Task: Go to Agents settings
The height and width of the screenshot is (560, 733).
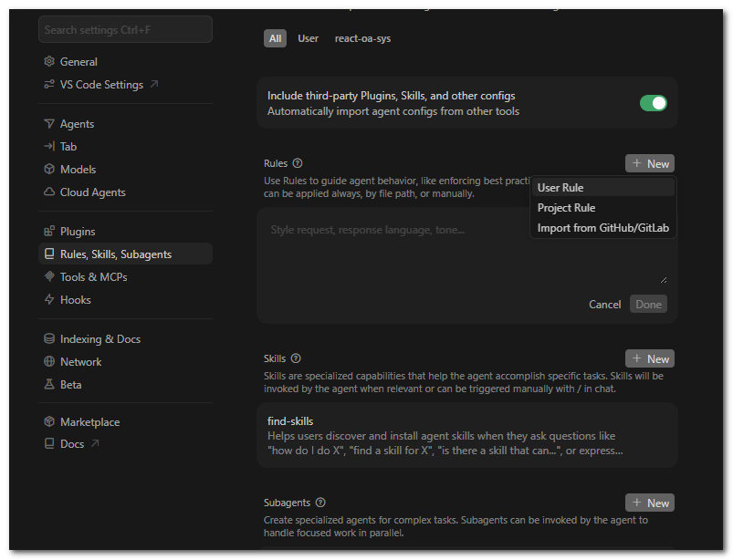Action: (x=125, y=124)
